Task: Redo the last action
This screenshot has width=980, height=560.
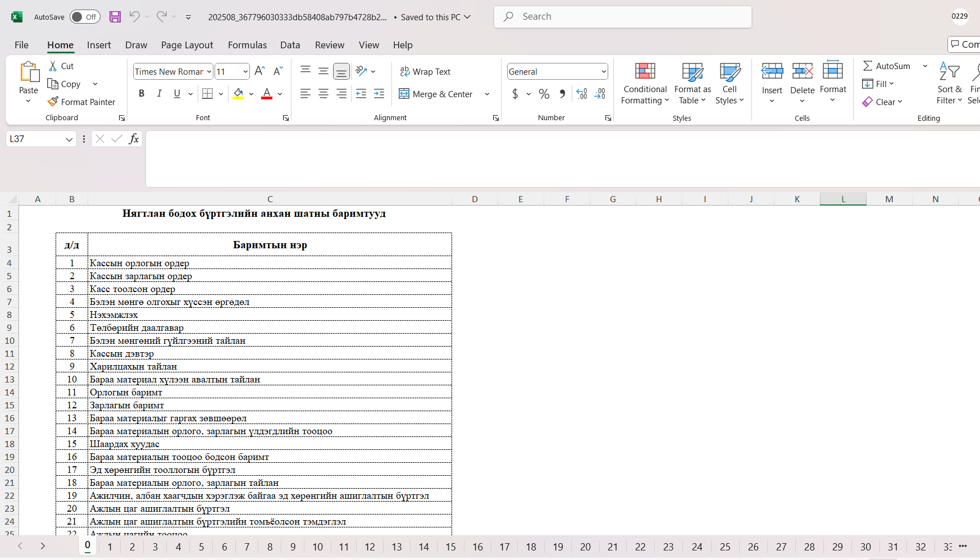Action: tap(162, 17)
